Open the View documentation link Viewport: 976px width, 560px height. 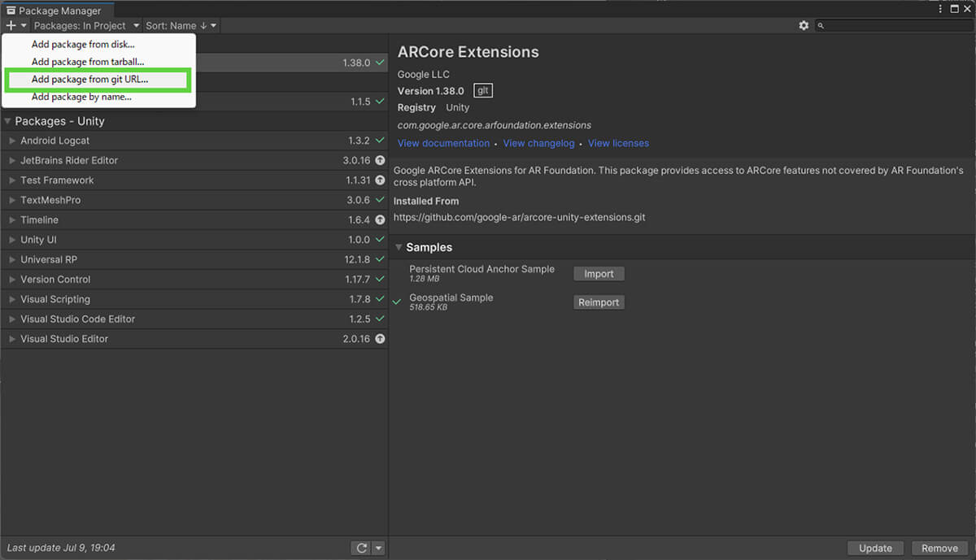443,143
